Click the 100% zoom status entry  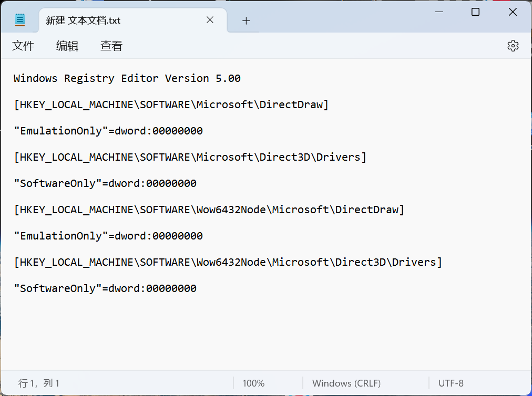(x=253, y=383)
